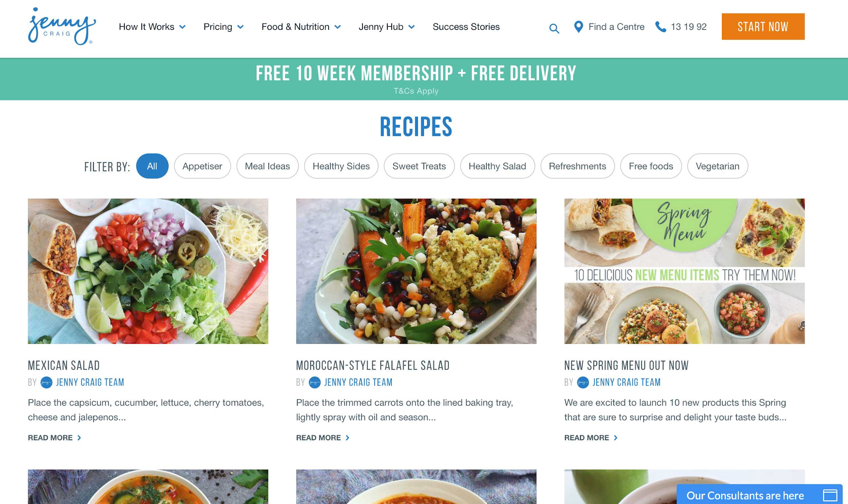The height and width of the screenshot is (504, 848).
Task: Filter recipes by Vegetarian
Action: pos(718,166)
